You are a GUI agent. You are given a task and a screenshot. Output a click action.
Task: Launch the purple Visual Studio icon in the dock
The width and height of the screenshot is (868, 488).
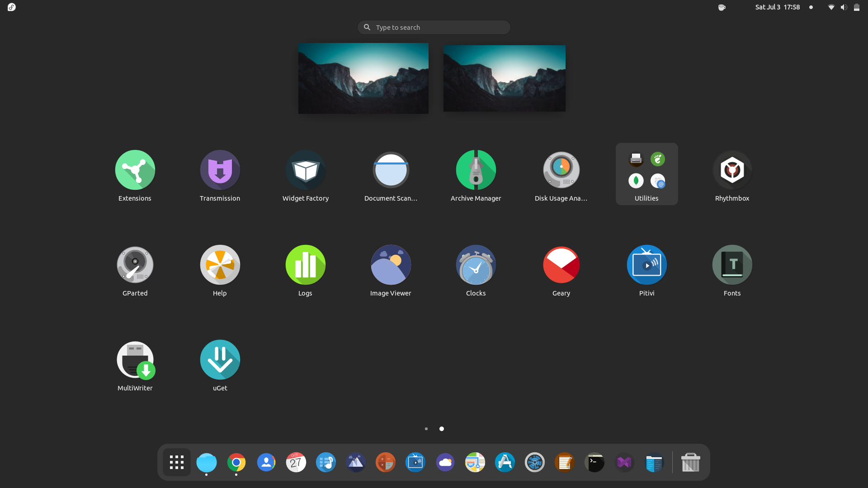pos(624,462)
